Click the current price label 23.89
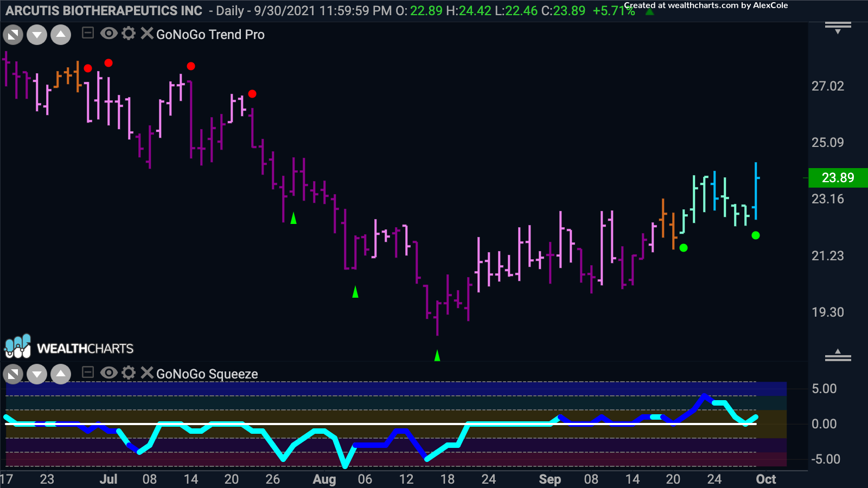 tap(838, 177)
